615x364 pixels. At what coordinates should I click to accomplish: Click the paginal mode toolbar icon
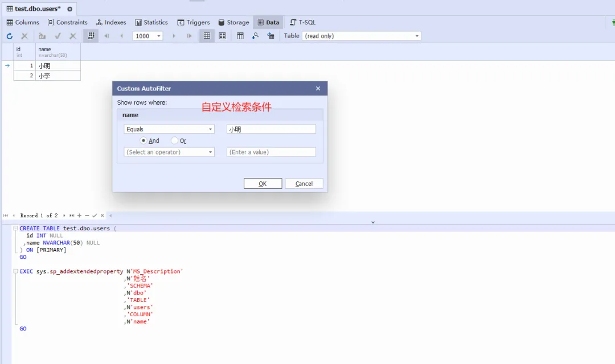tap(91, 36)
